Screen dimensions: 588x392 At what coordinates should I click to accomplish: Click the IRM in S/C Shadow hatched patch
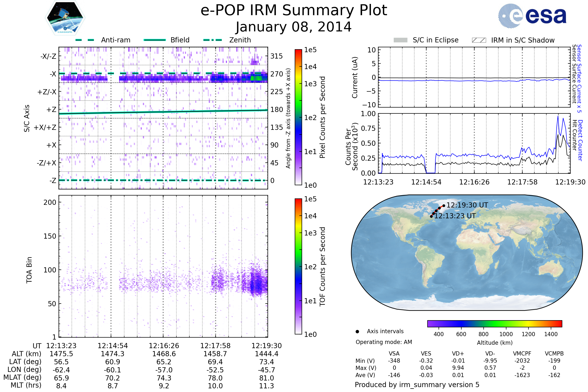pos(479,40)
